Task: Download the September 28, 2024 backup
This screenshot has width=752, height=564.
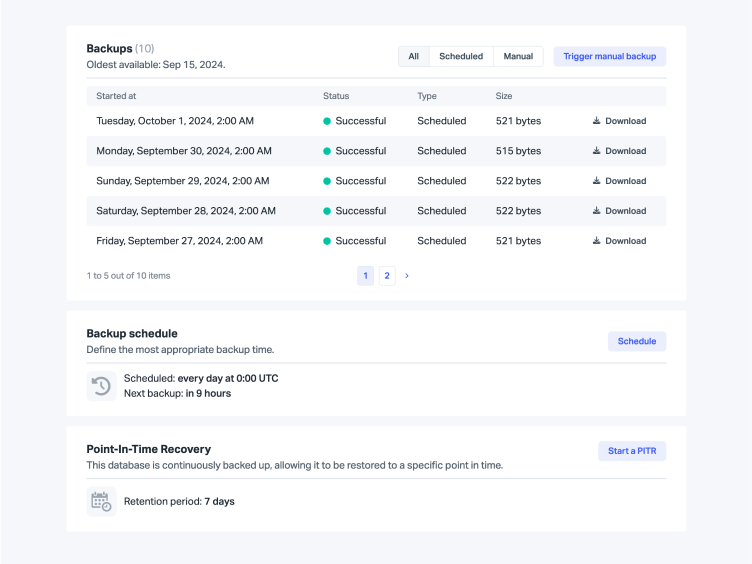Action: coord(619,211)
